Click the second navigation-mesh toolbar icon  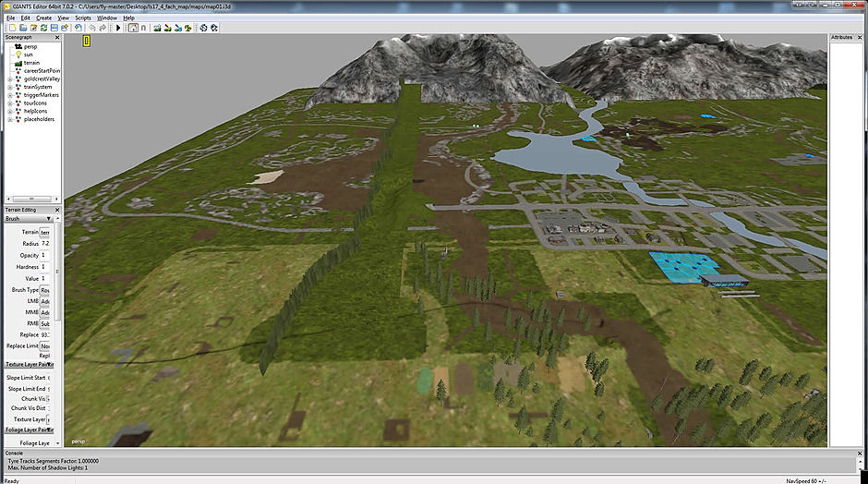tap(214, 28)
